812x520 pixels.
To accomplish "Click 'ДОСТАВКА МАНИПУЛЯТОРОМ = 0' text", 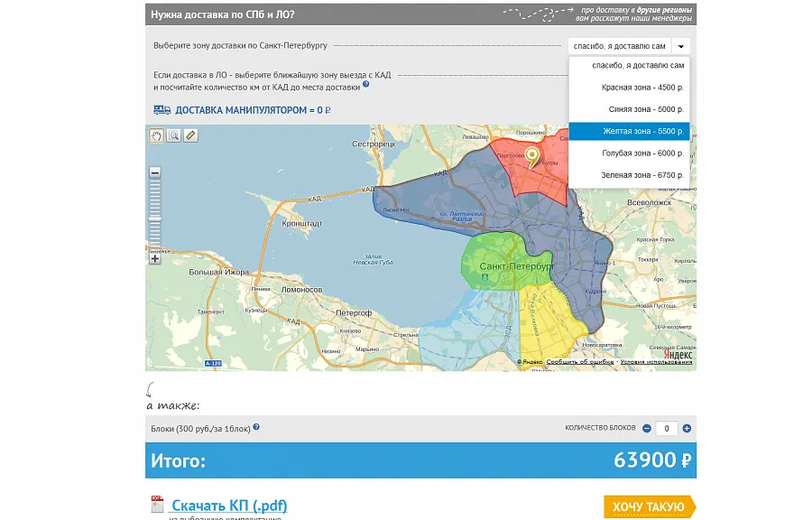I will pyautogui.click(x=254, y=110).
